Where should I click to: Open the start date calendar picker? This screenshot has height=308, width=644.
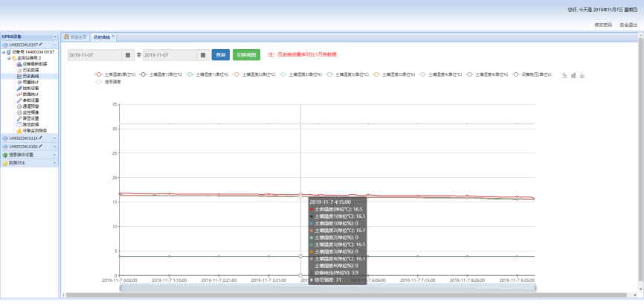point(128,55)
